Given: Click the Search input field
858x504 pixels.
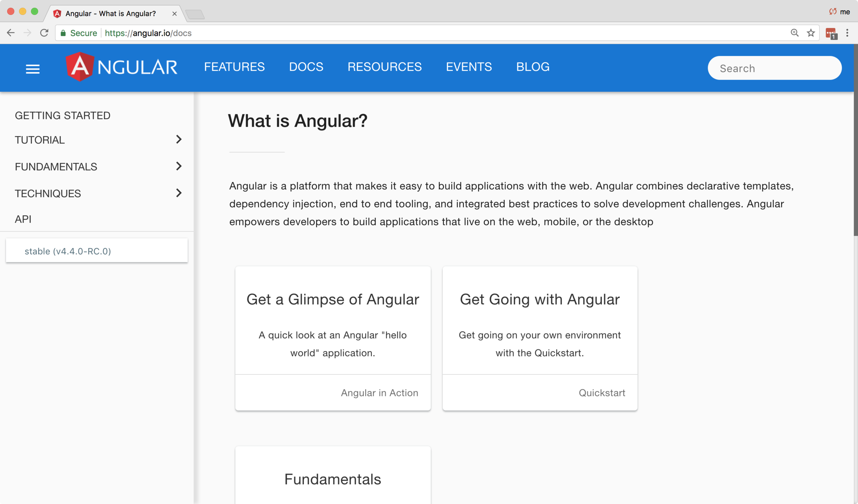Looking at the screenshot, I should (774, 68).
